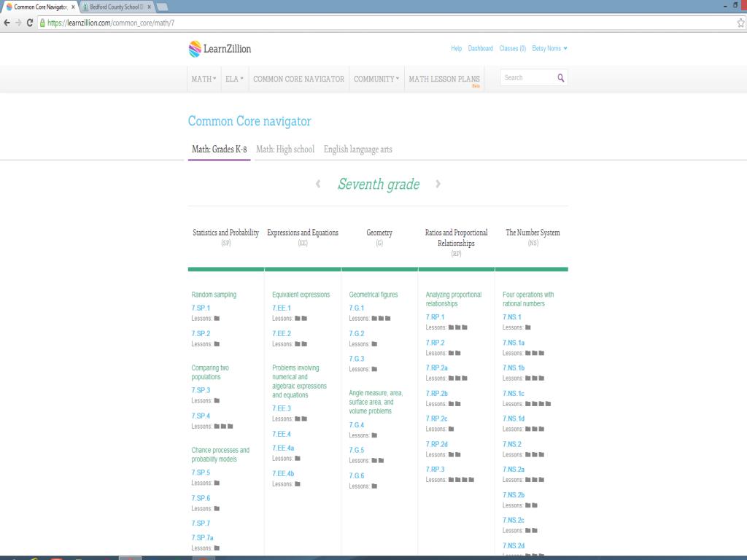Open the Classes (0) link
The height and width of the screenshot is (560, 747).
(x=513, y=49)
